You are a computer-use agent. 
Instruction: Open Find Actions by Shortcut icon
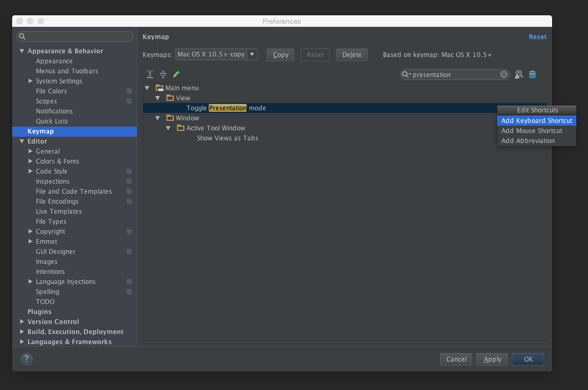519,74
